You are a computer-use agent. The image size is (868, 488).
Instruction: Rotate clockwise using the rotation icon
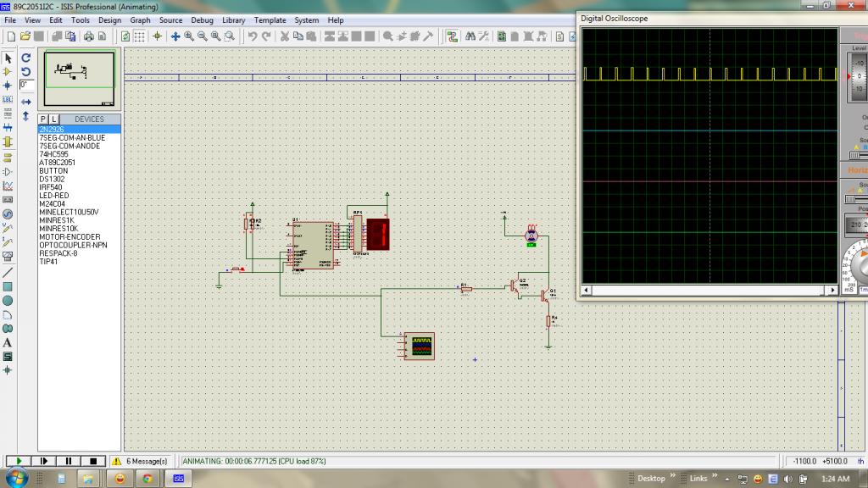[26, 58]
